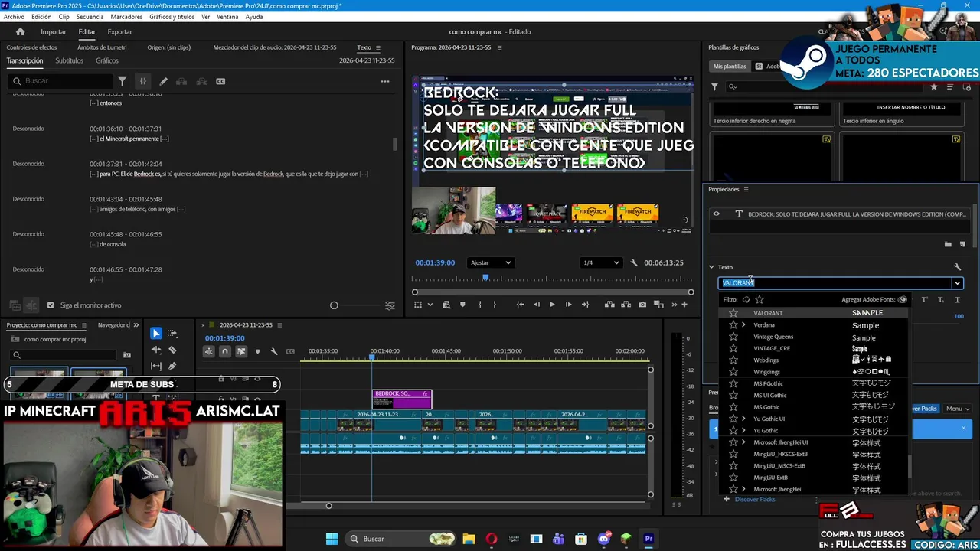Go to Out point in Program monitor
Viewport: 980px width, 551px height.
pos(585,305)
